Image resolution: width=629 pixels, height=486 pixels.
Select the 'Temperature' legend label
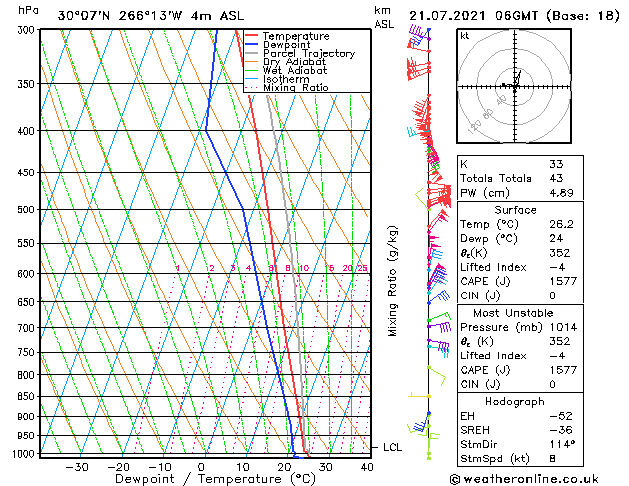click(x=296, y=36)
